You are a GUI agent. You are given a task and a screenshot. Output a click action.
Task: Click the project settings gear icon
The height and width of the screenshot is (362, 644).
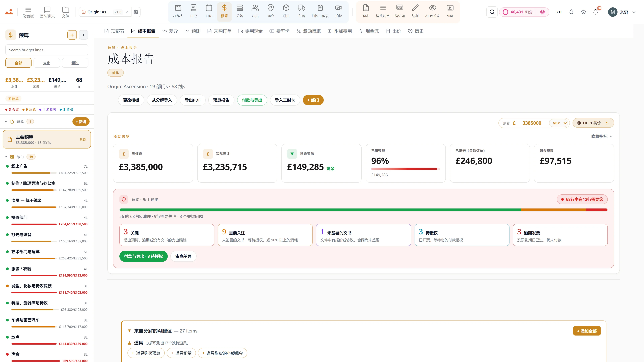pyautogui.click(x=136, y=12)
